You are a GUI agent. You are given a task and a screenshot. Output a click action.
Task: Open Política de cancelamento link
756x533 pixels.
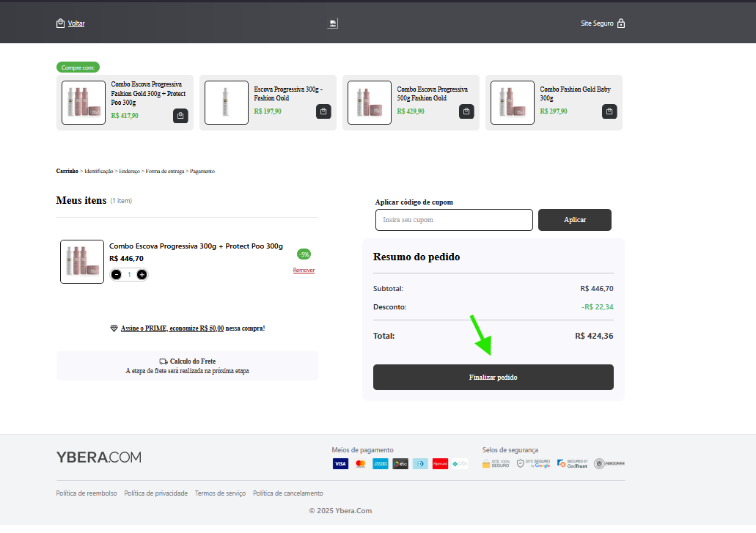tap(288, 493)
